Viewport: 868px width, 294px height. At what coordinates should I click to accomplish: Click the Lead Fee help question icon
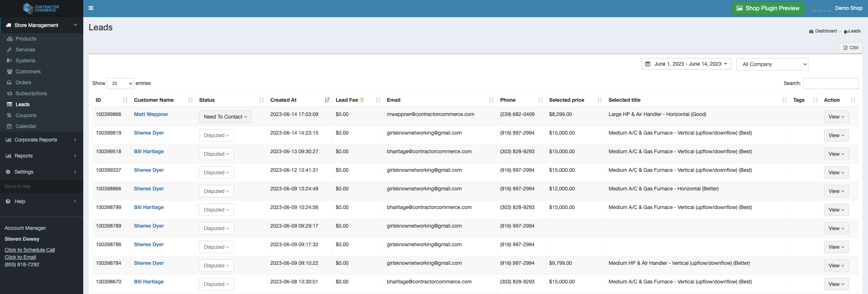coord(362,100)
